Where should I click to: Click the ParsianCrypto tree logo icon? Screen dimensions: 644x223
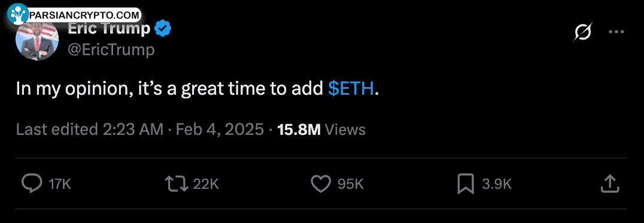18,14
